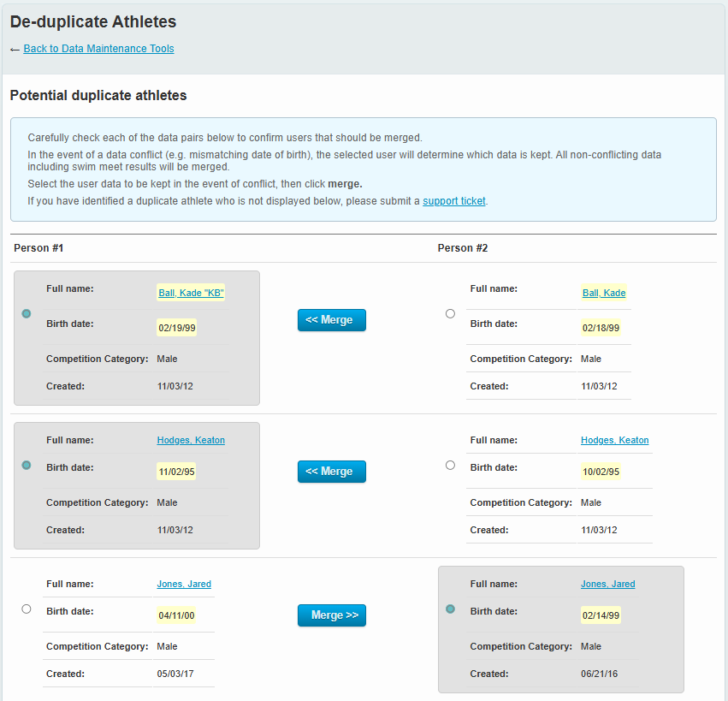Open the Ball, Kade "KB" profile link
The height and width of the screenshot is (701, 728).
click(191, 294)
